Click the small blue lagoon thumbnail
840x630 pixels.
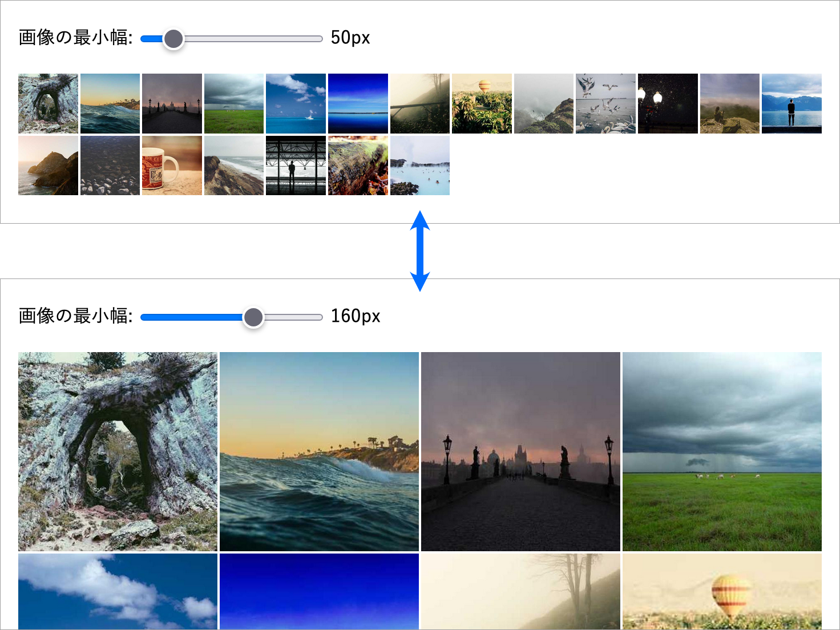(420, 165)
